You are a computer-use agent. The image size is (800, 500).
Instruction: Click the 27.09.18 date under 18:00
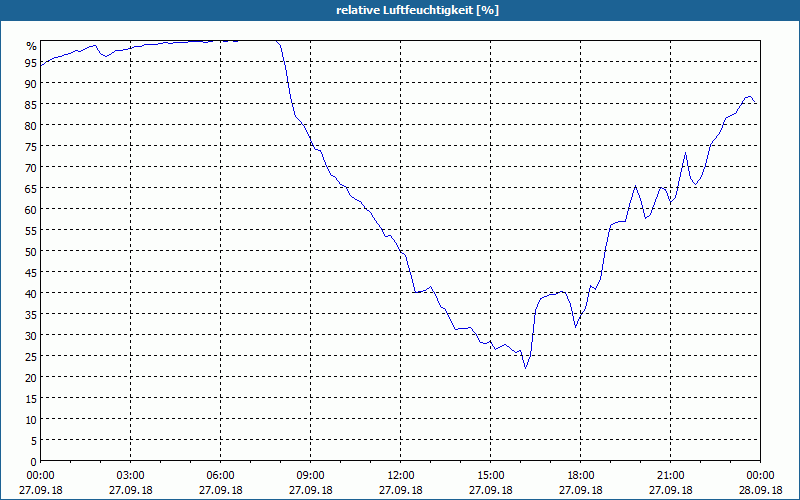coord(581,490)
